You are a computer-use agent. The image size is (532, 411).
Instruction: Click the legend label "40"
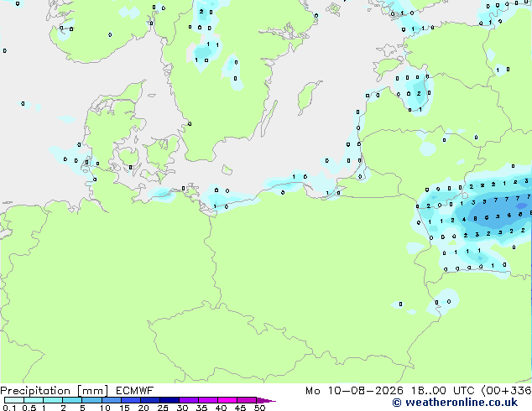pos(221,408)
